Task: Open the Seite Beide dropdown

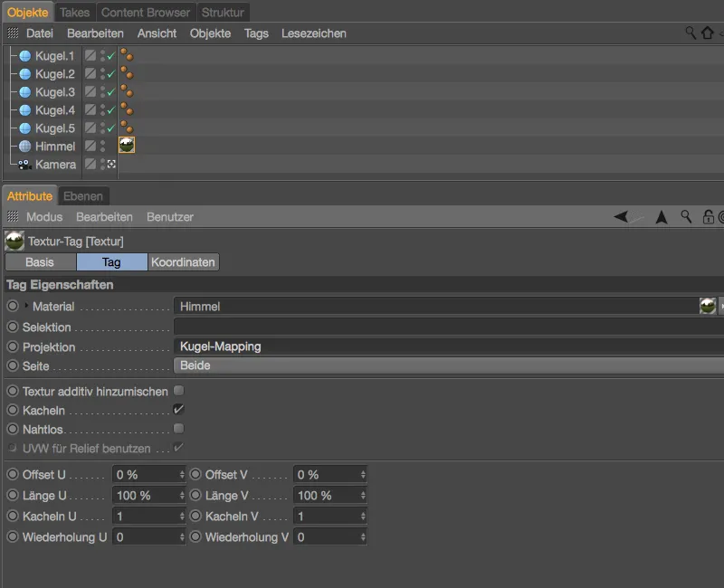Action: (x=448, y=365)
